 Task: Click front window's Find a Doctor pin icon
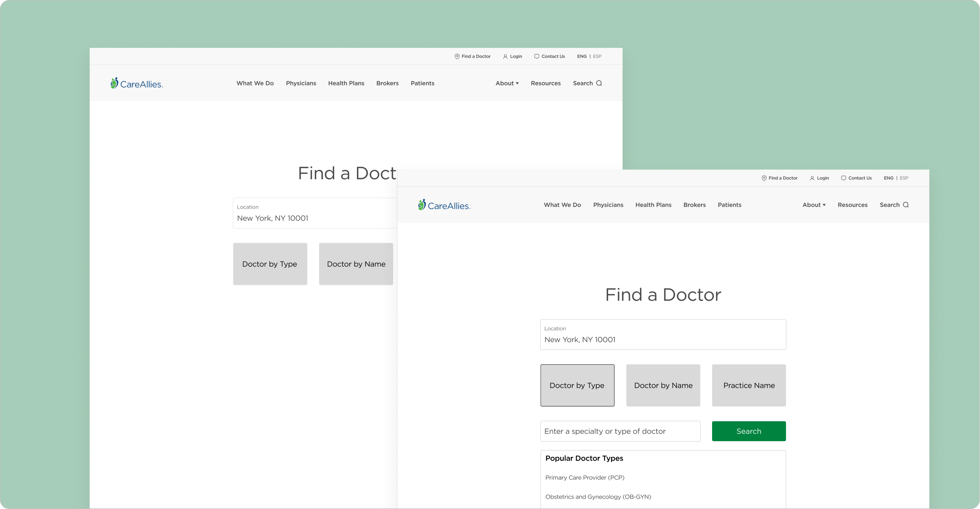click(764, 178)
